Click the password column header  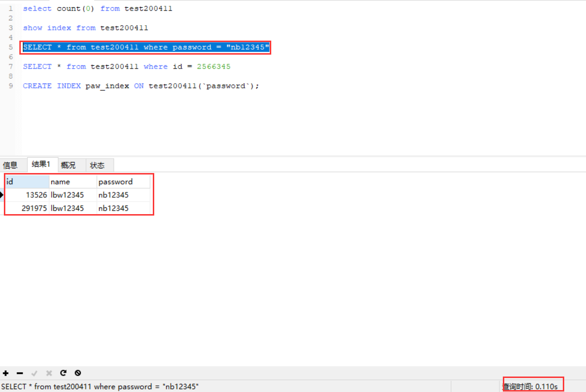point(123,182)
